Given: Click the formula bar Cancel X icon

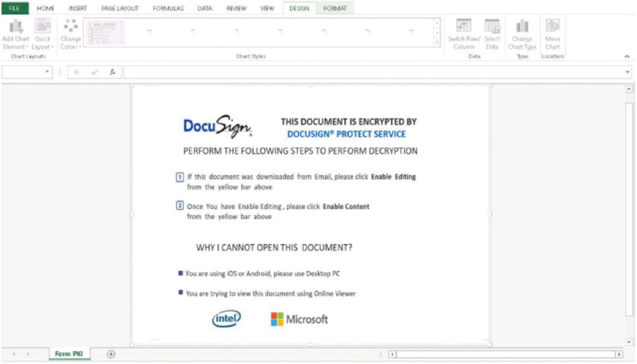Looking at the screenshot, I should [76, 72].
